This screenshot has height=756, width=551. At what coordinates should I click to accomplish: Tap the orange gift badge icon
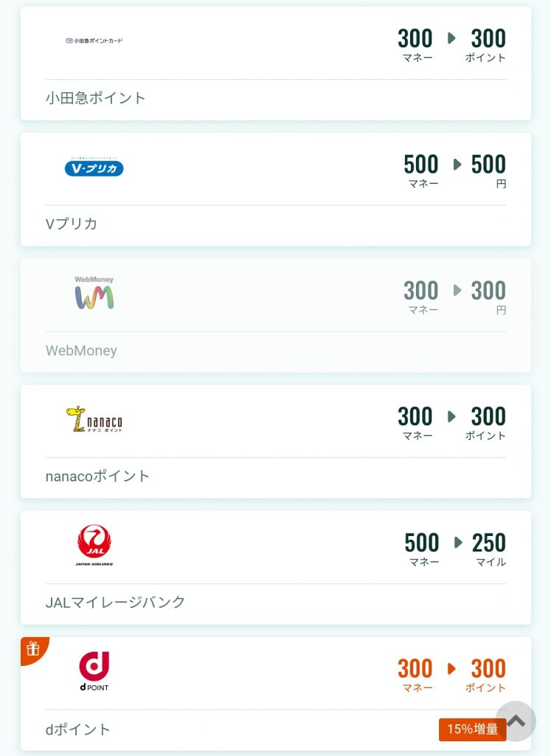pyautogui.click(x=33, y=649)
